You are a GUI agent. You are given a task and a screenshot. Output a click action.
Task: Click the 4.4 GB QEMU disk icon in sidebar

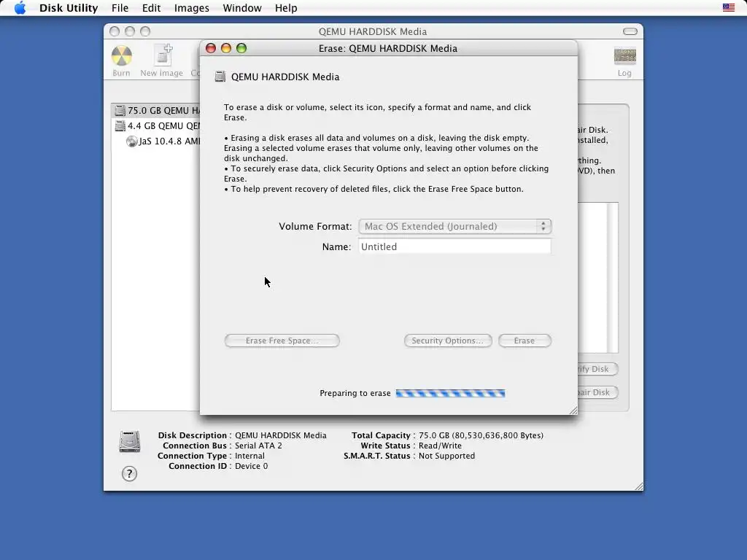tap(120, 125)
